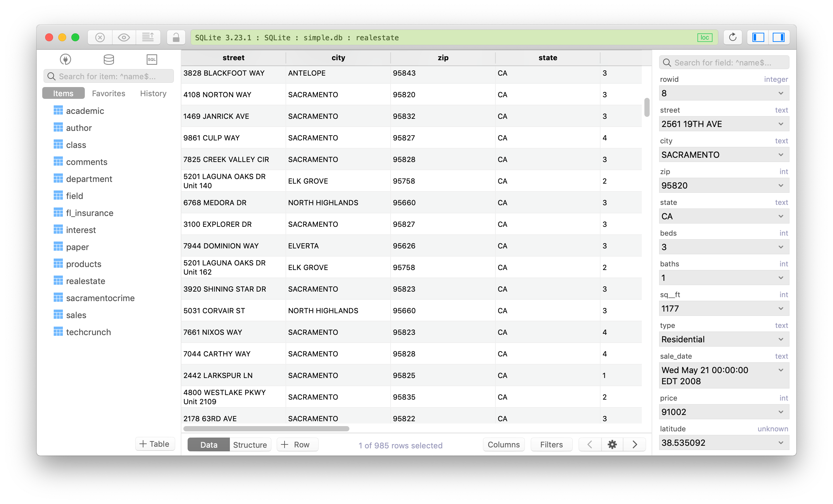Click the commit lines-arrow toolbar icon
Viewport: 833px width, 504px height.
[x=148, y=37]
